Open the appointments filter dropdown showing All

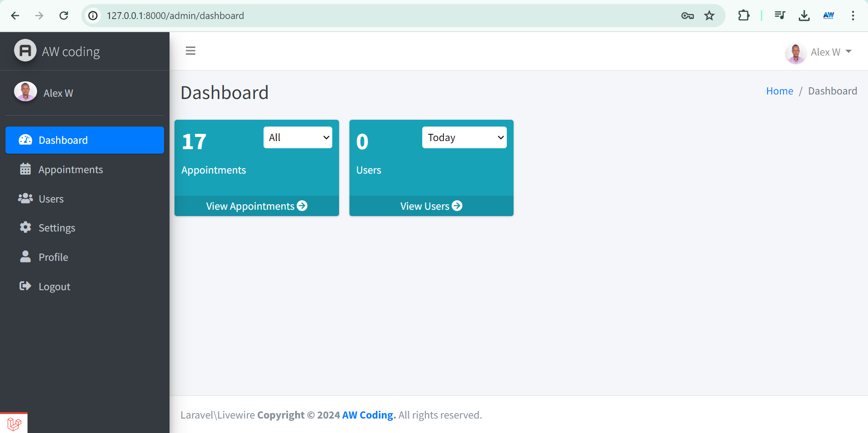coord(298,137)
